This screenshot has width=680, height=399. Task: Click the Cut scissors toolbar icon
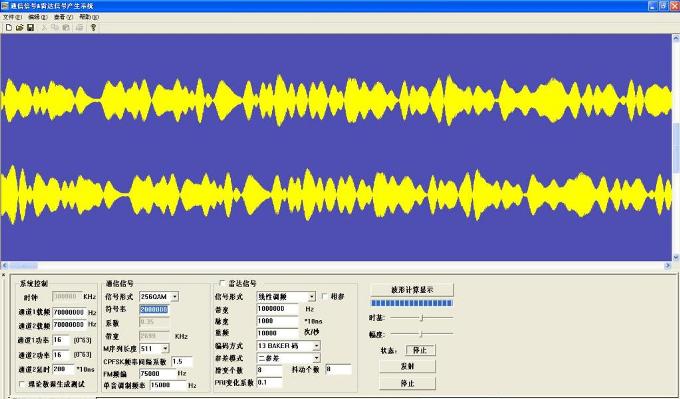[44, 27]
